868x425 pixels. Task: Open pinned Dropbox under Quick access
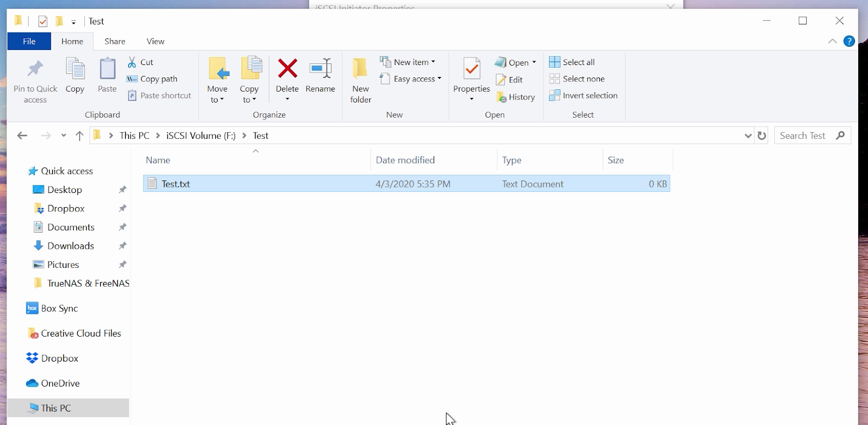point(59,209)
